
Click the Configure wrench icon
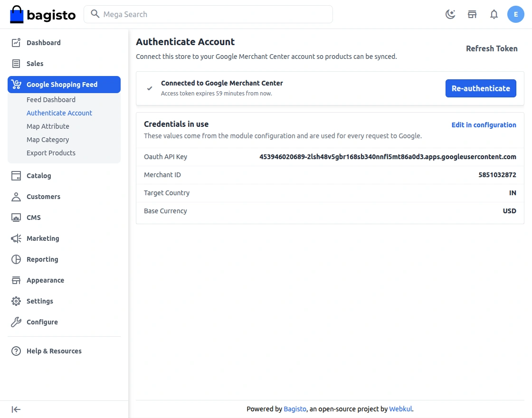tap(16, 322)
